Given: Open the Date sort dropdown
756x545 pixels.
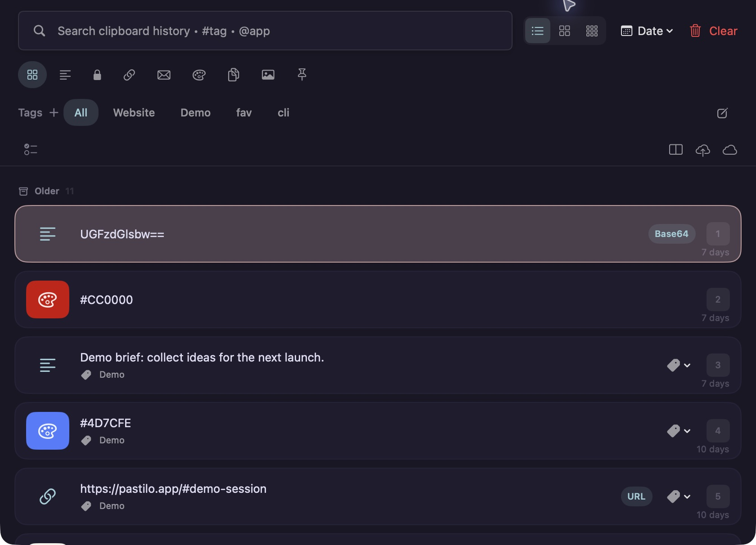Looking at the screenshot, I should pos(647,31).
